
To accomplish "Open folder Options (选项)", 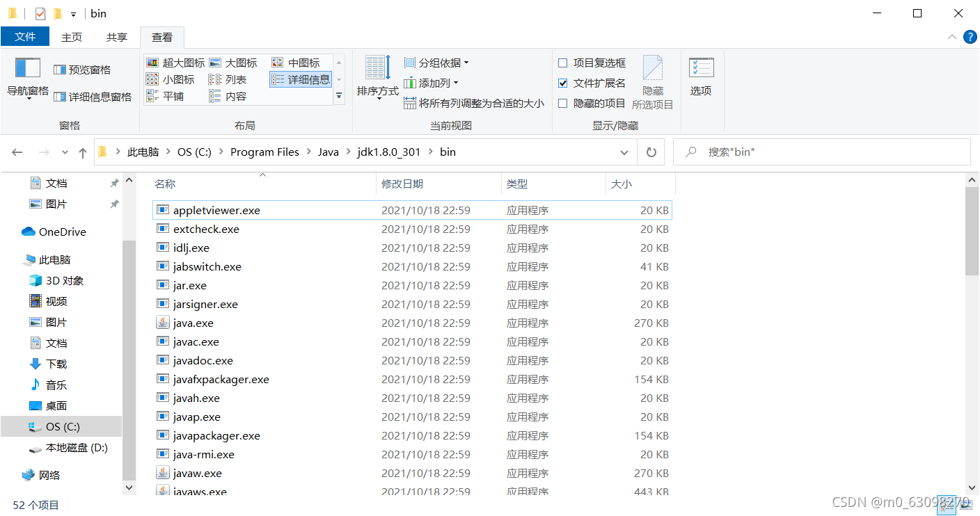I will pos(701,77).
